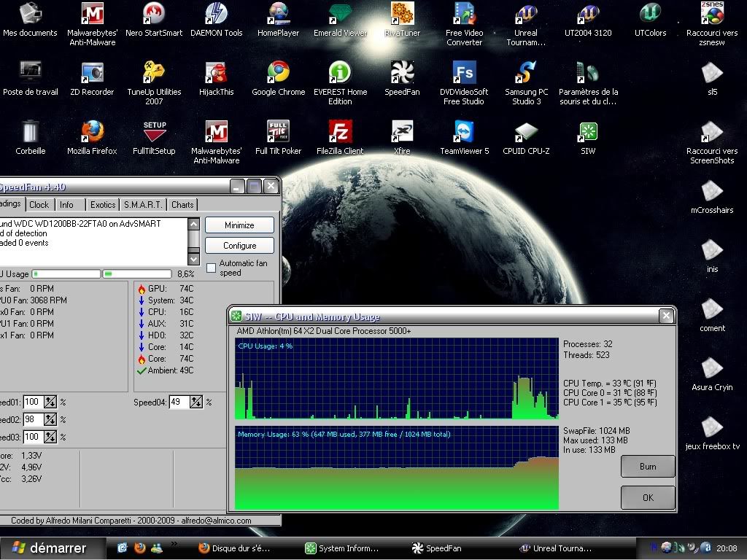
Task: Adjust the Speed01 spinner arrows
Action: (50, 402)
